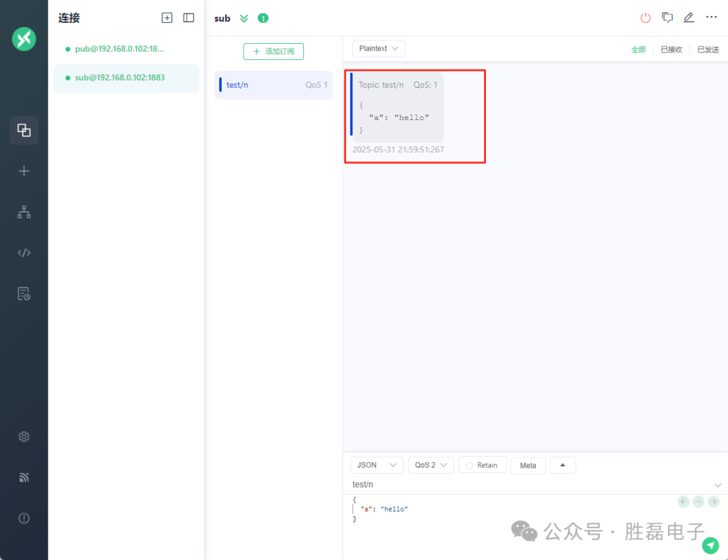Toggle the Retain radio option
The height and width of the screenshot is (560, 728).
pos(483,465)
